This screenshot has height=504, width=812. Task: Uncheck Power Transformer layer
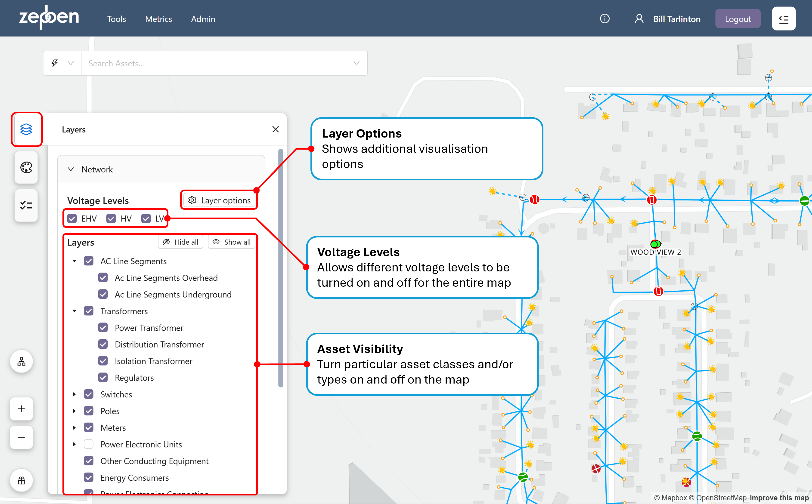[103, 328]
